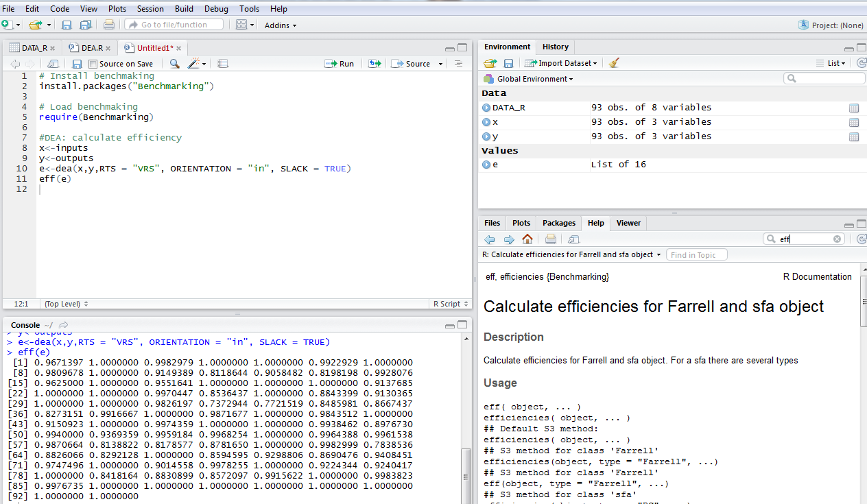Open the File menu
Image resolution: width=867 pixels, height=504 pixels.
click(8, 9)
